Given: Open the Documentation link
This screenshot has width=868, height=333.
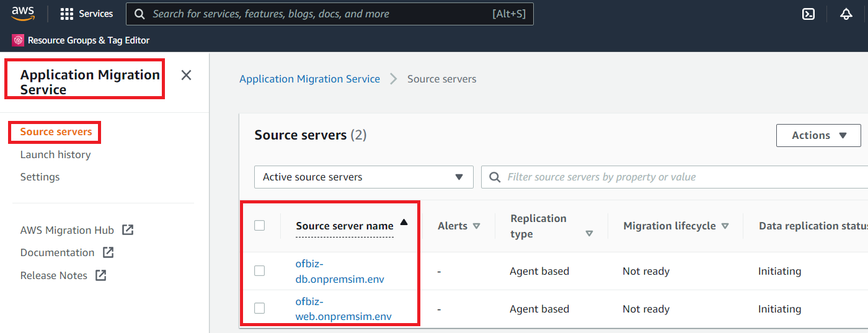Looking at the screenshot, I should [x=57, y=252].
